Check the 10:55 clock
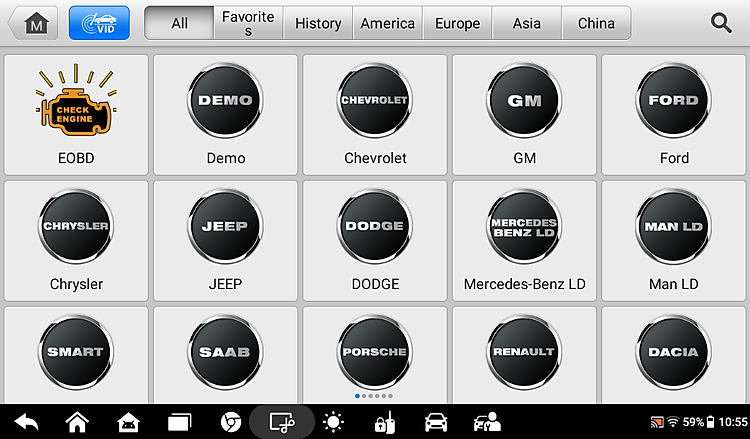This screenshot has height=439, width=750. [x=733, y=422]
